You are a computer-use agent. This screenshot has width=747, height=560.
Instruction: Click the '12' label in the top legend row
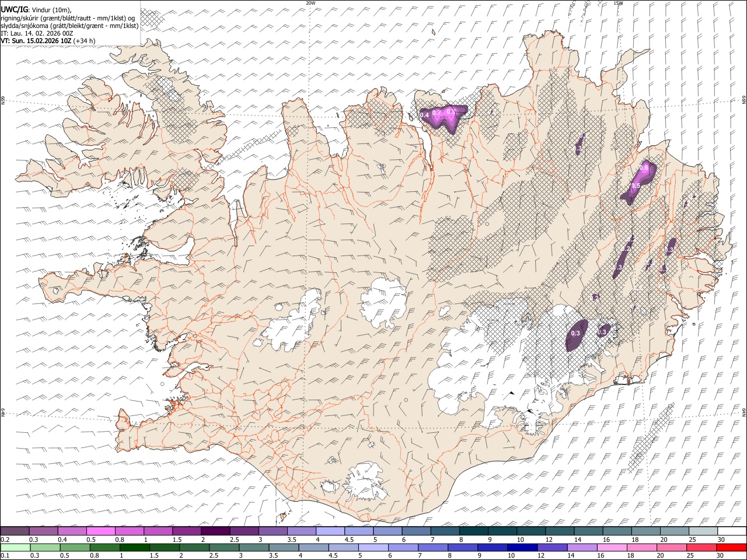click(549, 540)
